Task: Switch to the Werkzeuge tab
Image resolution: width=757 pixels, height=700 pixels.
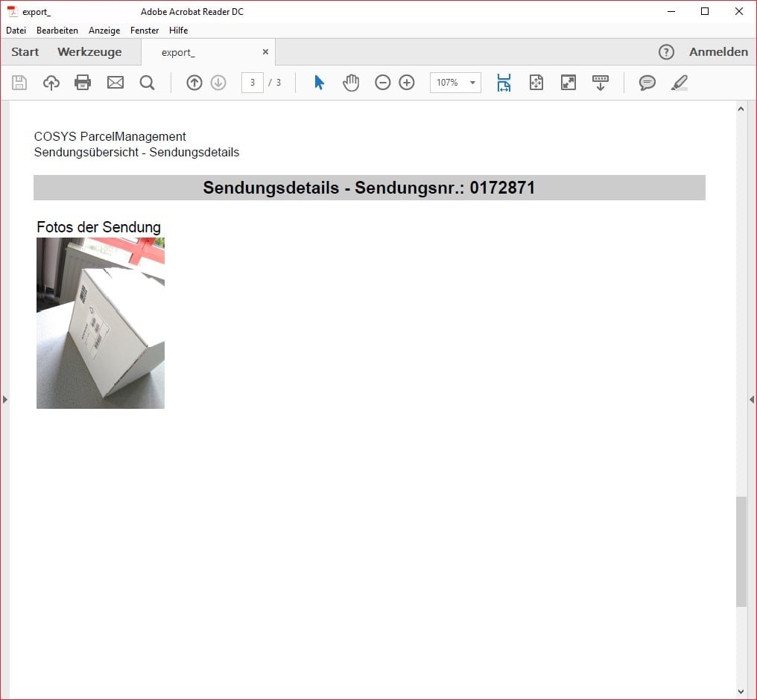Action: coord(89,52)
